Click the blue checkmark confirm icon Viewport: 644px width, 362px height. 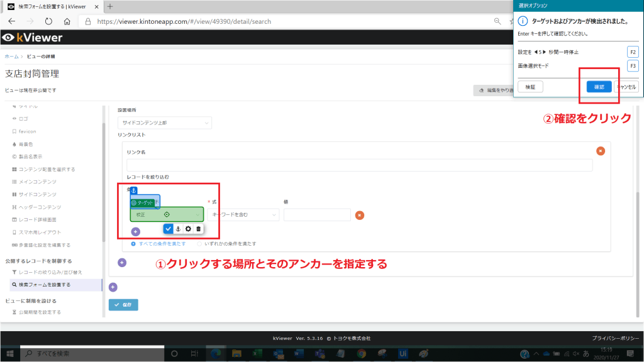168,229
